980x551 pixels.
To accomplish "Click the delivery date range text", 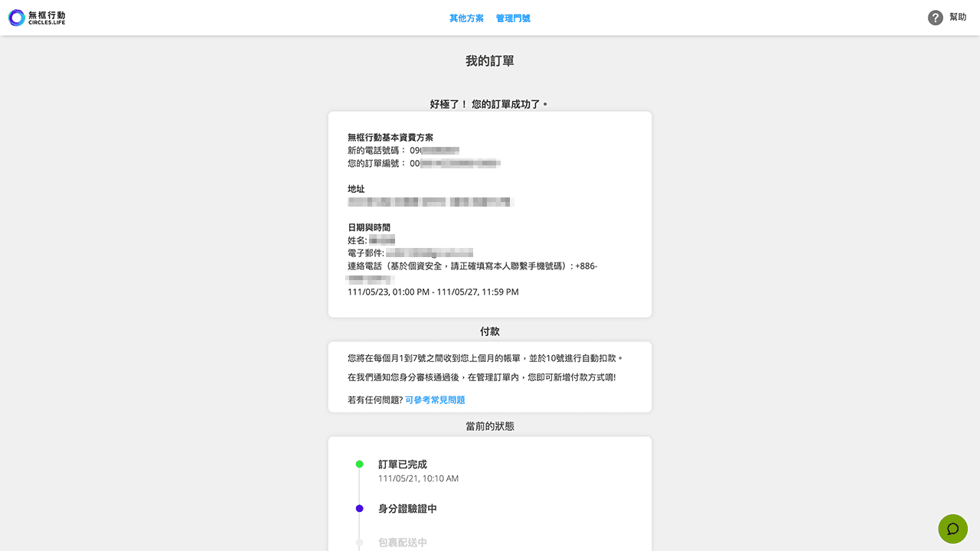I will click(x=433, y=292).
